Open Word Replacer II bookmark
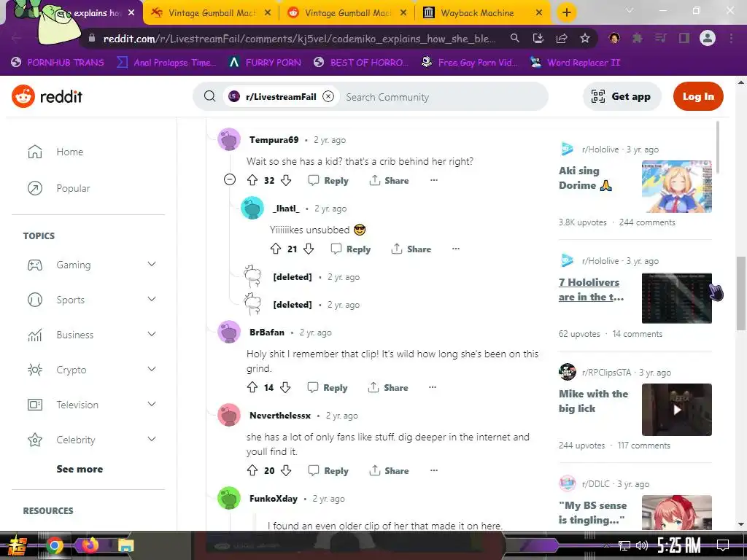 (575, 63)
